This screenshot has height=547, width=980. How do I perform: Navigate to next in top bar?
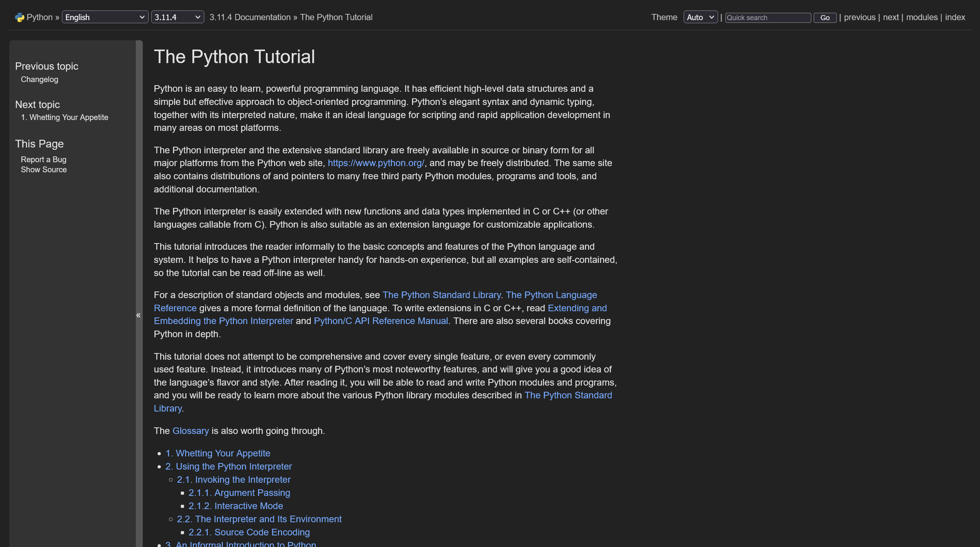point(891,17)
